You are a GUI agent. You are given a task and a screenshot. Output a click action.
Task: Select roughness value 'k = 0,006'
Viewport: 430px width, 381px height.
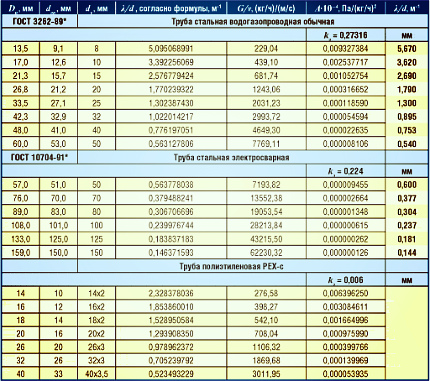(346, 280)
